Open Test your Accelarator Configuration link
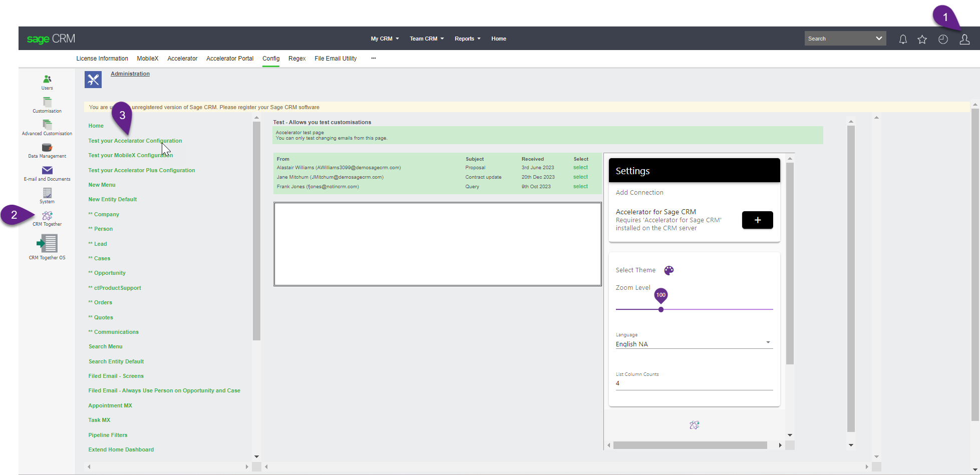This screenshot has height=475, width=980. (x=135, y=141)
